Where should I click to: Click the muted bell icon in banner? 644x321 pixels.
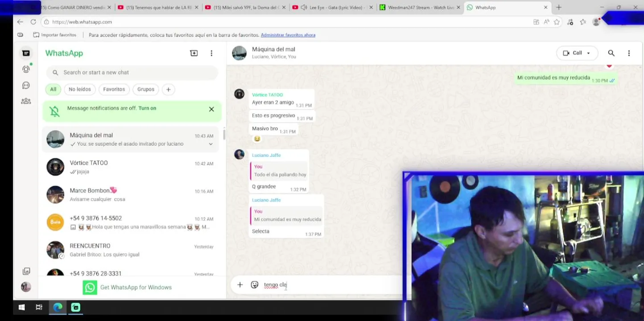pos(55,111)
